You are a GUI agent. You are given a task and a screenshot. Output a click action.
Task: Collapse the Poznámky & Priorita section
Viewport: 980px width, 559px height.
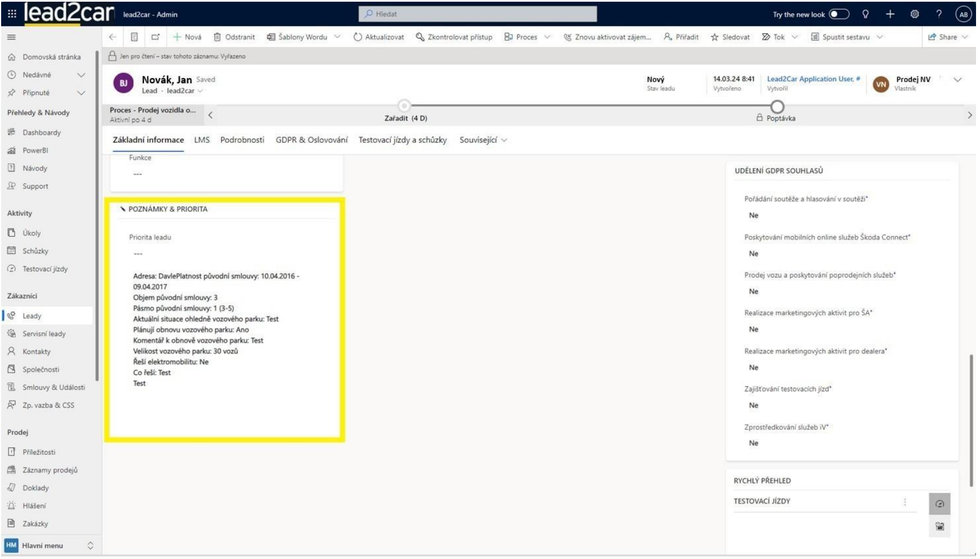coord(123,209)
